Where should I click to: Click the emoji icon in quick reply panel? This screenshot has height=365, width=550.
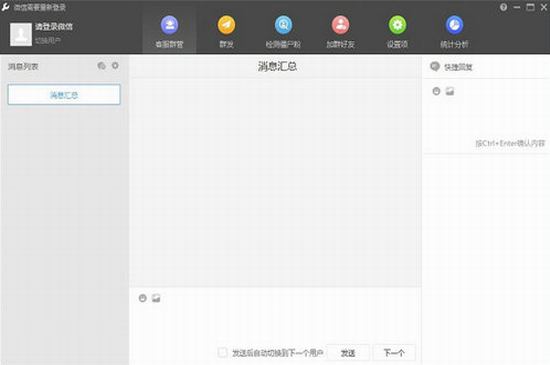coord(436,92)
